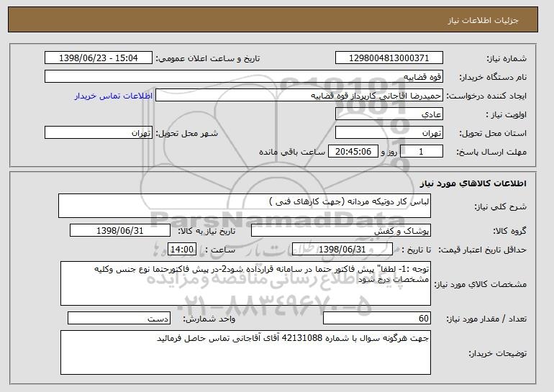Click the price validity date field next to تا تاریخ
This screenshot has width=554, height=392.
342,250
